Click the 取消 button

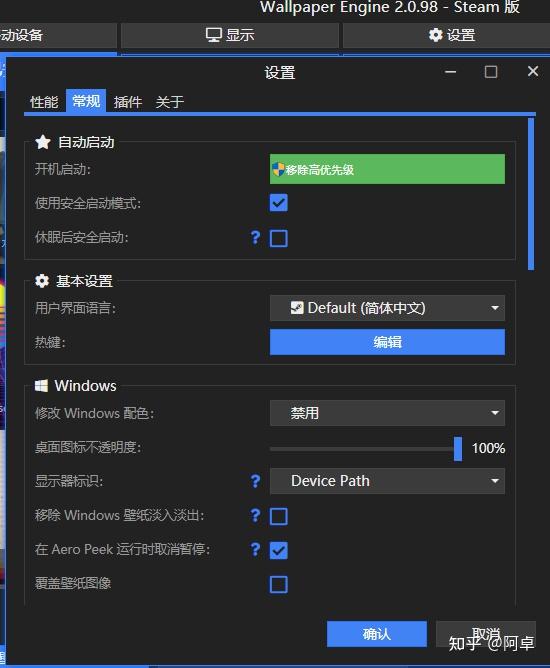(486, 634)
